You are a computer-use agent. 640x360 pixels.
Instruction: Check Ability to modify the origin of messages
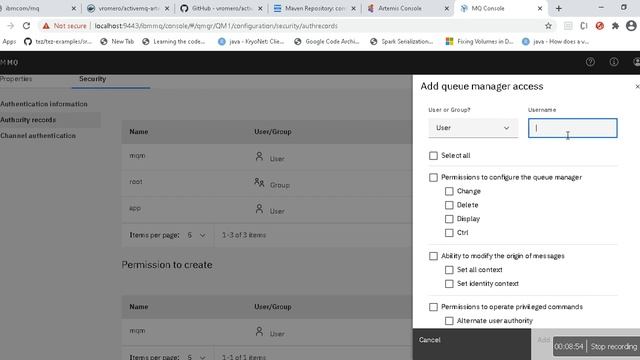433,256
